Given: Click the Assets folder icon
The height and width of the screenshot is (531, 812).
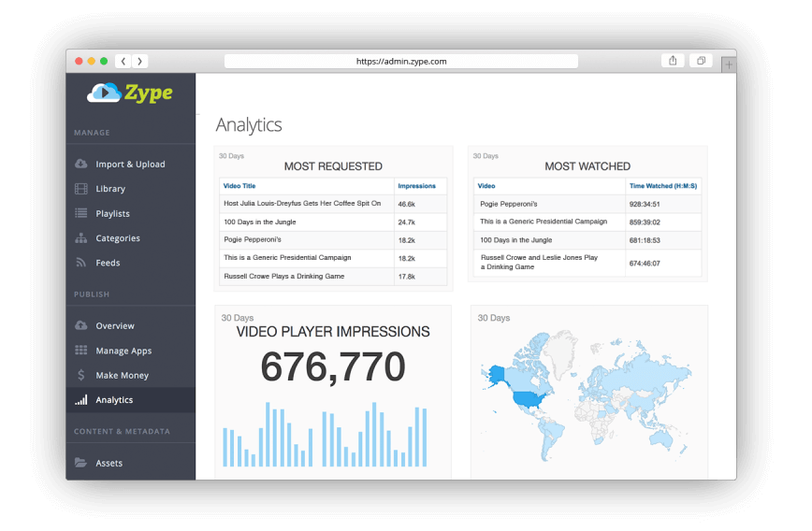Looking at the screenshot, I should 81,463.
